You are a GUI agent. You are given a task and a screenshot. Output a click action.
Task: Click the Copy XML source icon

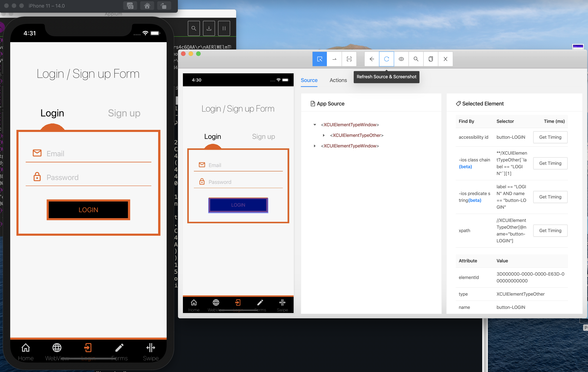(x=431, y=59)
